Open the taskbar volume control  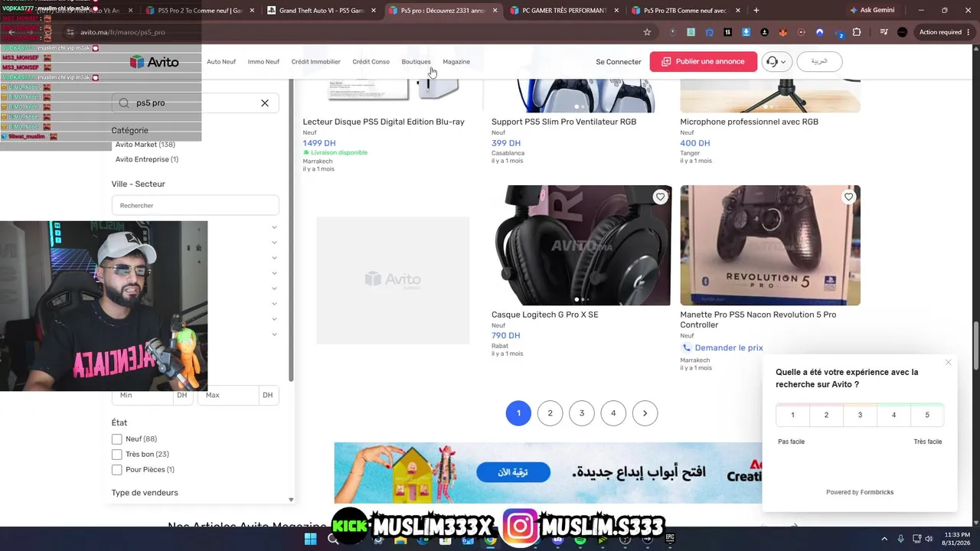[928, 539]
